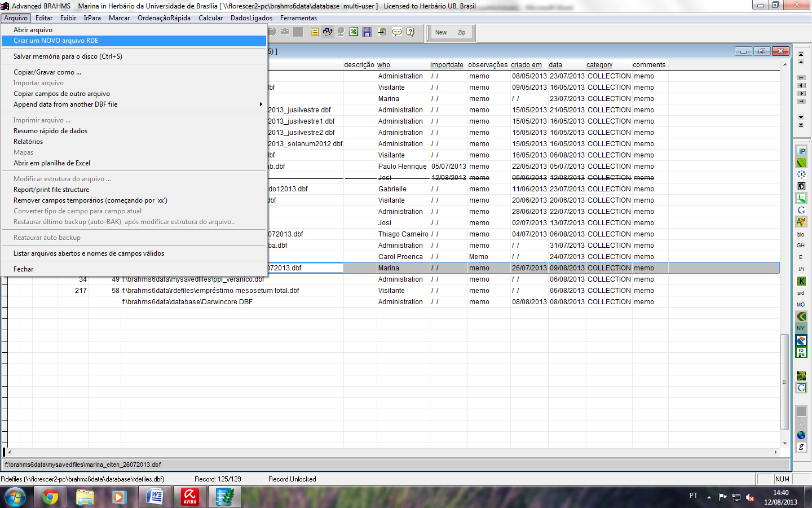Screen dimensions: 812x508
Task: Open the Editar menu
Action: click(x=44, y=18)
